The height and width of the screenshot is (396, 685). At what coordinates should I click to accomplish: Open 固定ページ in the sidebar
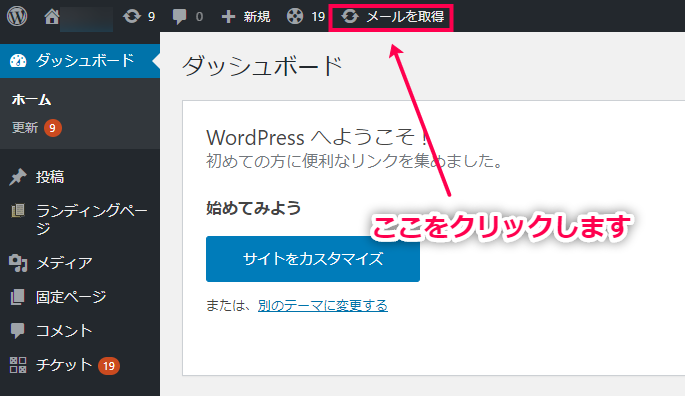pyautogui.click(x=71, y=297)
